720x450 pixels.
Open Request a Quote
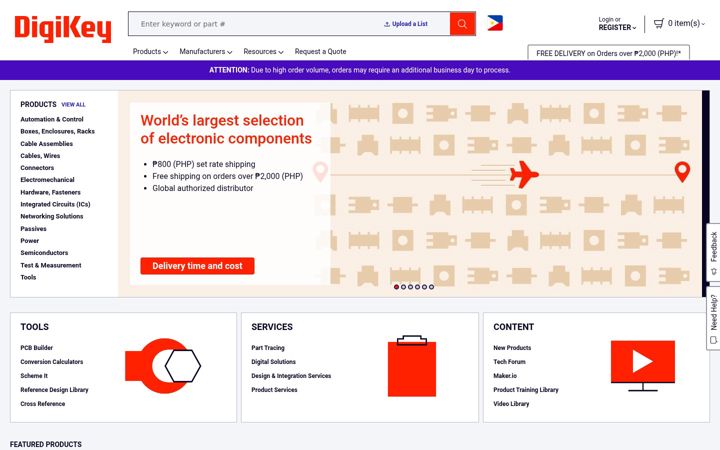[x=321, y=51]
